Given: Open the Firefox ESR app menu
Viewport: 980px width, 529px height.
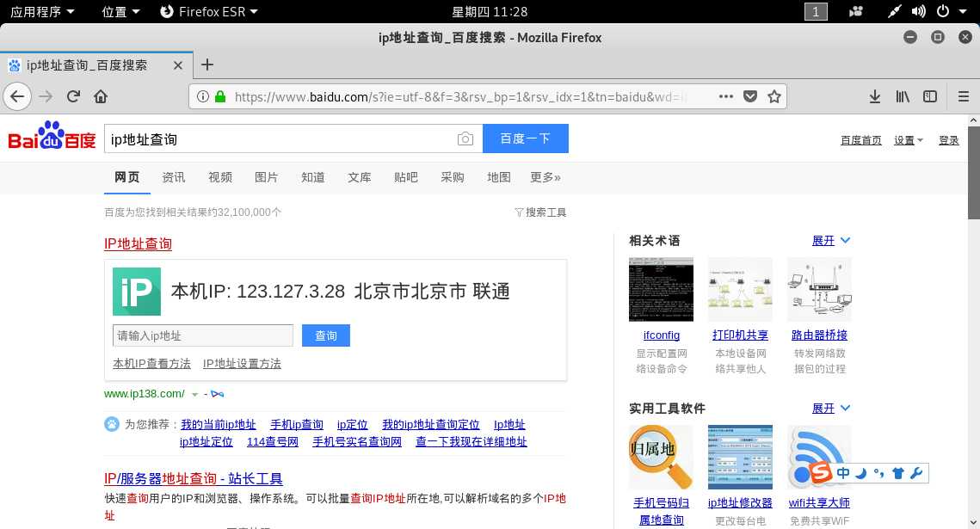Looking at the screenshot, I should pyautogui.click(x=209, y=11).
